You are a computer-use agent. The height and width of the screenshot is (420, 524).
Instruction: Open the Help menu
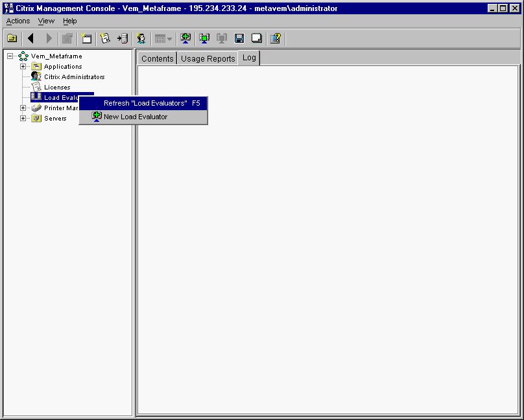click(70, 21)
